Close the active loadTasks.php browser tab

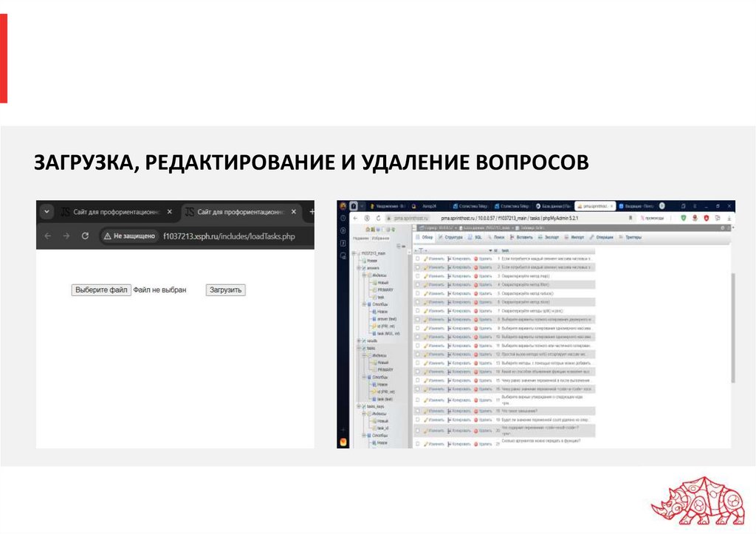point(294,212)
